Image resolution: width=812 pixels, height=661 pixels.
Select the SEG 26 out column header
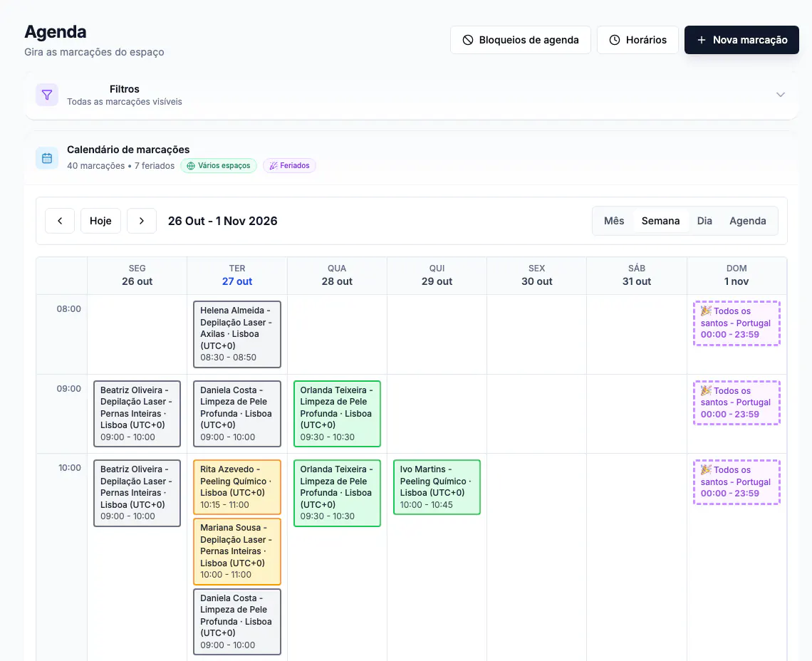tap(137, 276)
